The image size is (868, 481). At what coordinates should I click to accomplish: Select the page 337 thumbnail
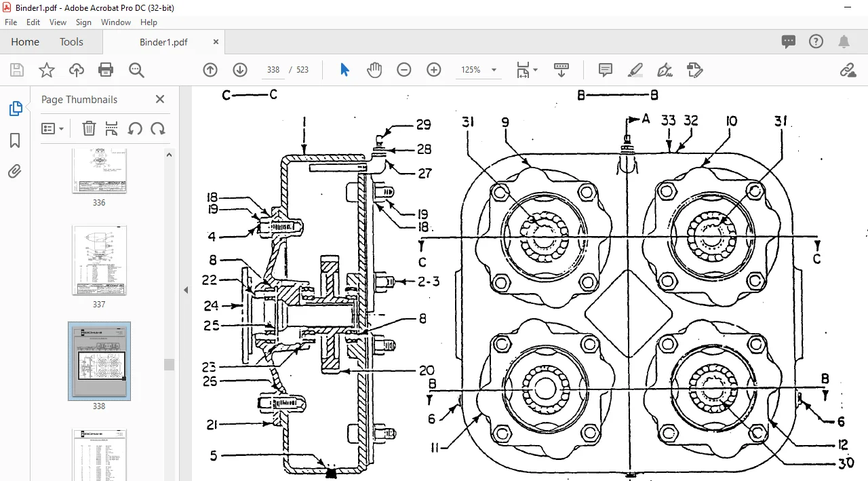(x=99, y=261)
